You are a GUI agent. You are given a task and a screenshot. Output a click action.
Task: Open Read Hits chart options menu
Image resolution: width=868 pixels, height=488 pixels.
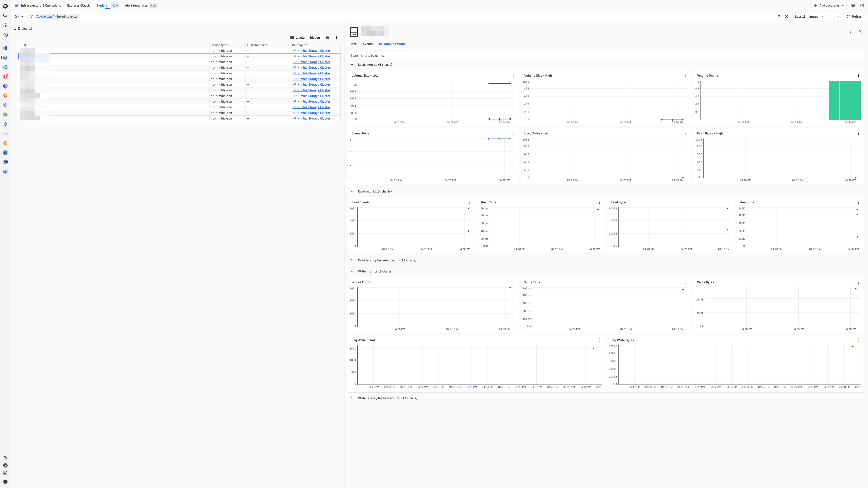[859, 202]
